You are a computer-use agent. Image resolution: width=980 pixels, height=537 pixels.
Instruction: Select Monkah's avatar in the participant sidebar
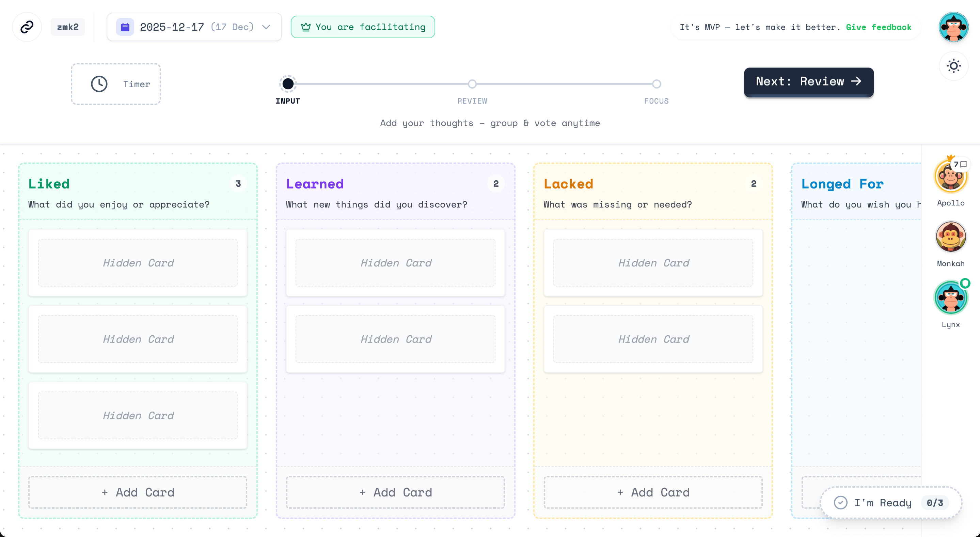point(951,237)
